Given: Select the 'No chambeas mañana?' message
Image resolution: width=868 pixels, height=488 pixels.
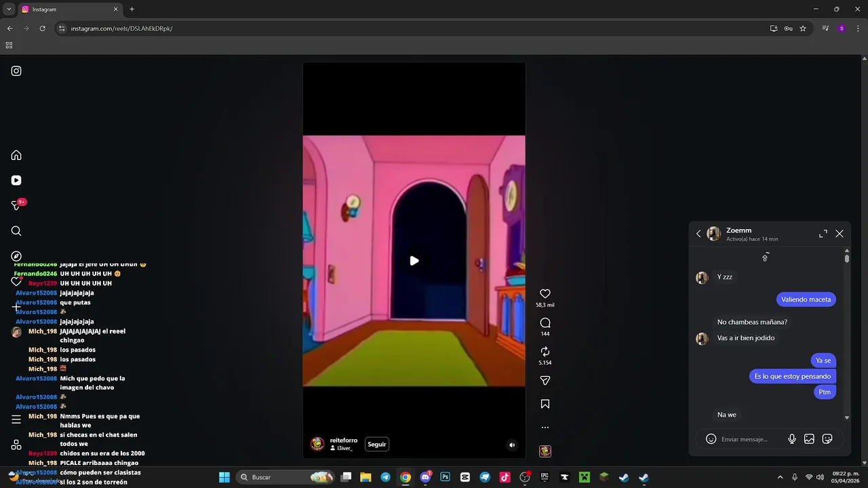Looking at the screenshot, I should (x=752, y=322).
